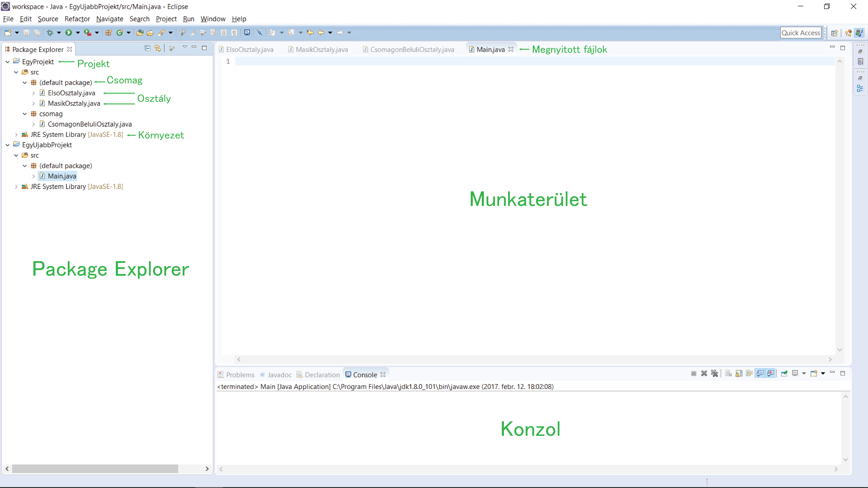Start the Debug bug icon
868x488 pixels.
coord(50,33)
